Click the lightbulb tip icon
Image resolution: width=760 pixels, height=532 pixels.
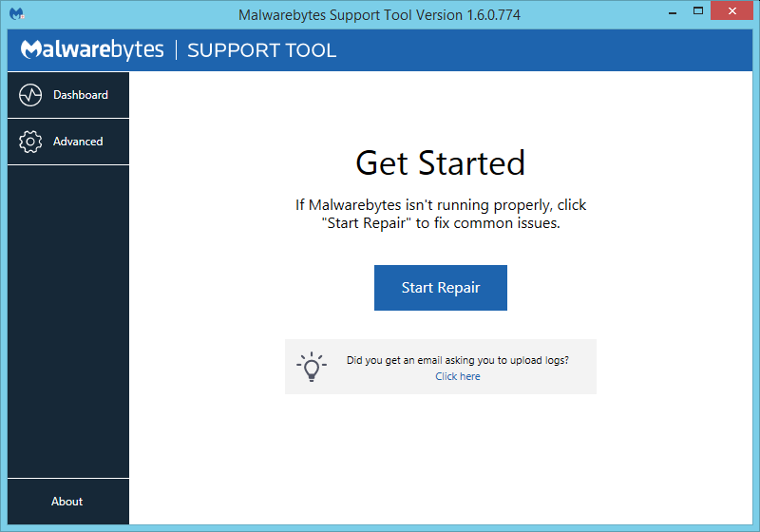click(x=312, y=367)
